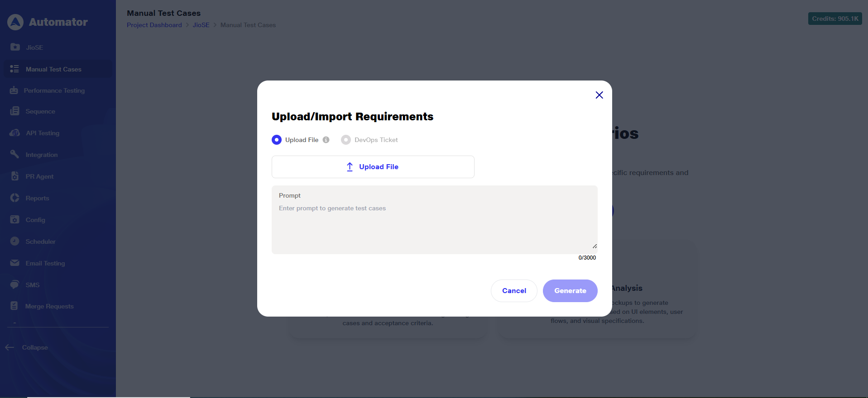Open the JioSE project folder icon
868x398 pixels.
click(x=15, y=47)
